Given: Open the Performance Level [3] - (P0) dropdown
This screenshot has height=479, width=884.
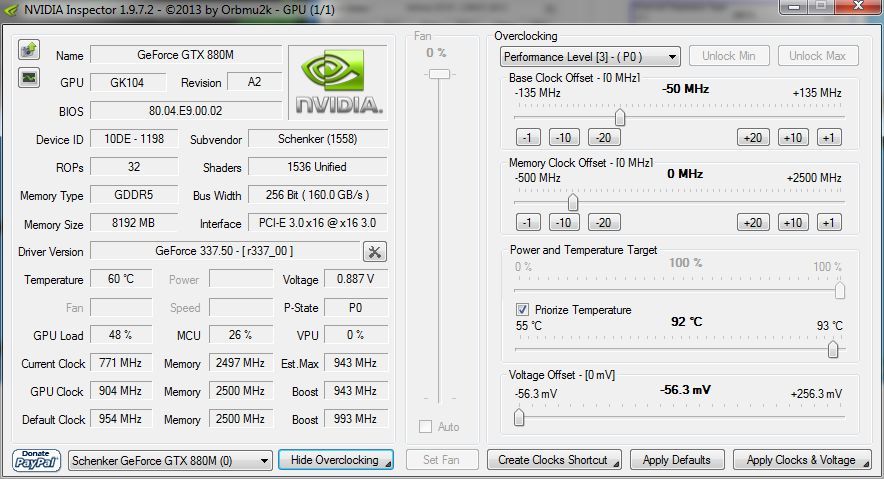Looking at the screenshot, I should (590, 56).
